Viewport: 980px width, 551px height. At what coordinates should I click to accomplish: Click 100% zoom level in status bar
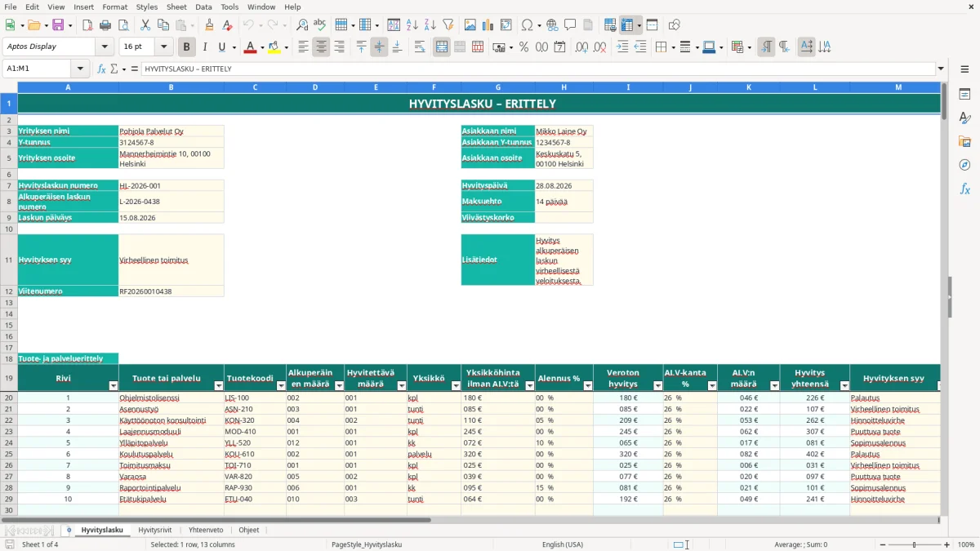(966, 544)
